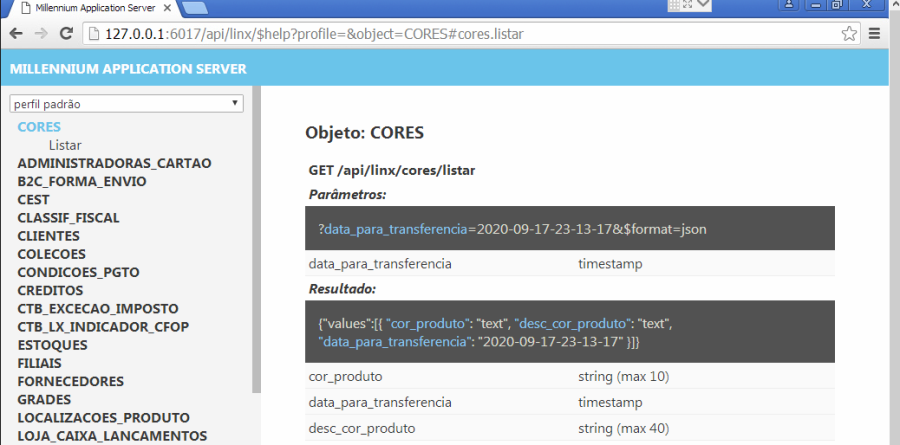Open LOJA_CAIXA_LANCAMENTOS object
The width and height of the screenshot is (900, 445).
click(x=112, y=436)
